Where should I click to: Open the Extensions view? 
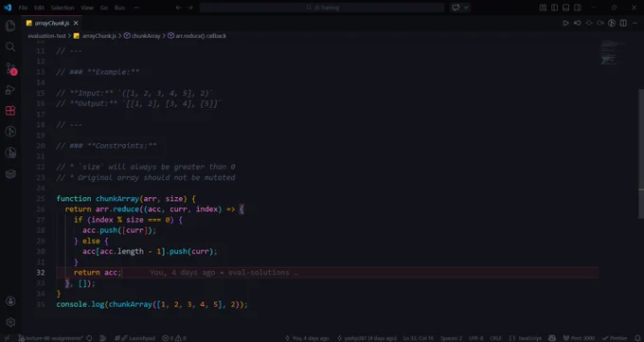(x=10, y=111)
